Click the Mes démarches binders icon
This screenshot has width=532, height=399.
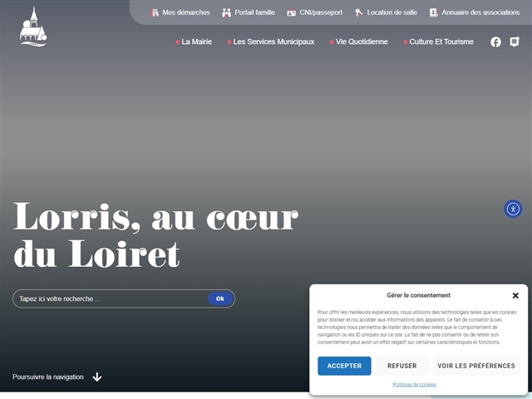click(x=155, y=13)
